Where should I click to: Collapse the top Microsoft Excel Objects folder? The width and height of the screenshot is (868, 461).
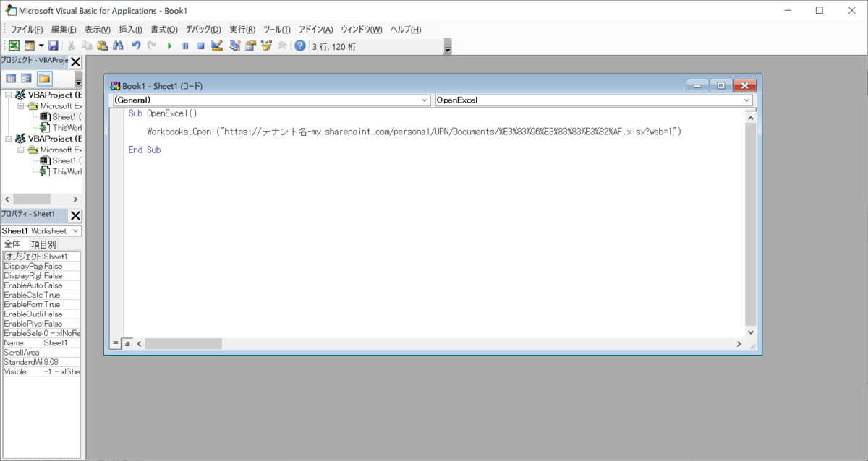(x=21, y=105)
